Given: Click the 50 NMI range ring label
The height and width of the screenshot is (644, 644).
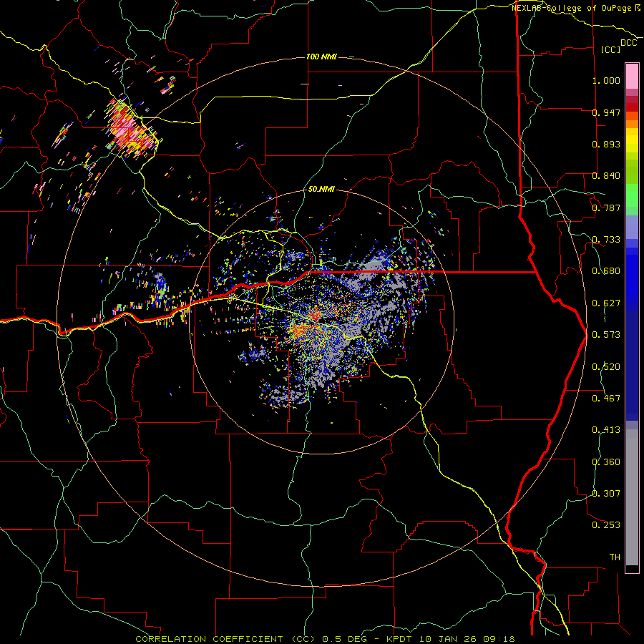Looking at the screenshot, I should pos(321,189).
